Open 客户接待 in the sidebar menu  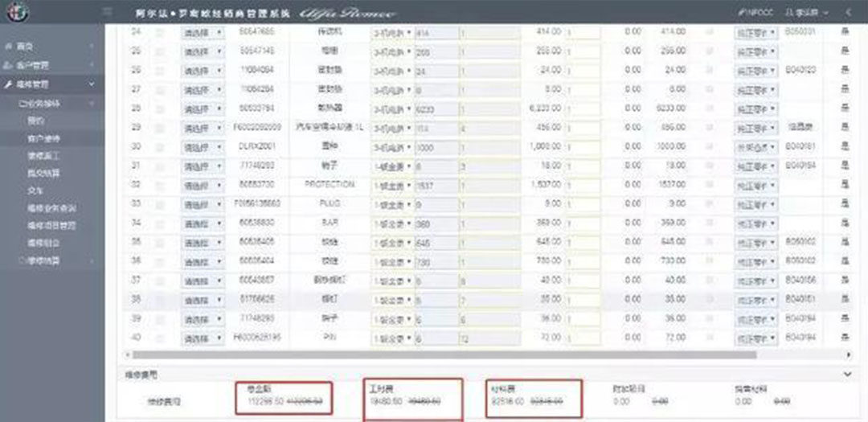point(43,138)
